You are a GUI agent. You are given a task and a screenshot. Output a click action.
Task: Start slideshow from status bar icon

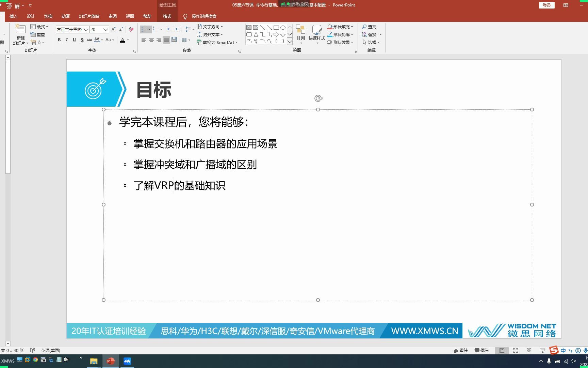pyautogui.click(x=542, y=350)
